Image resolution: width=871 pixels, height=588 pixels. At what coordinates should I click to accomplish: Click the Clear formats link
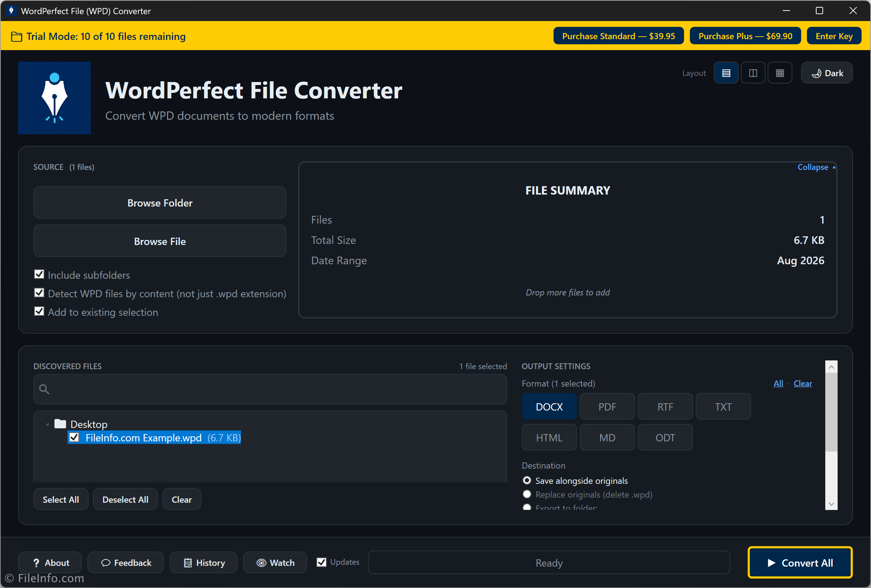click(803, 383)
